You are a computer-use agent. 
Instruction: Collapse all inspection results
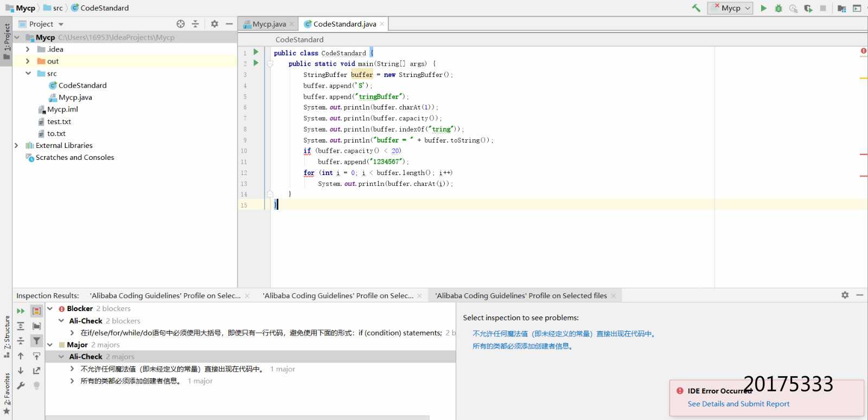[21, 341]
